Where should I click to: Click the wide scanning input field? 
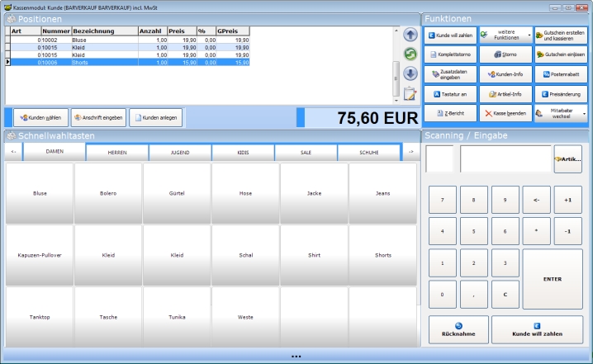pos(505,158)
